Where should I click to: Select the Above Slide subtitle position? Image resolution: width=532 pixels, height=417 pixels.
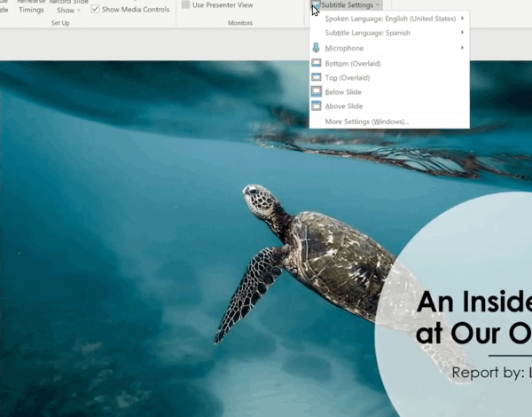[x=389, y=106]
